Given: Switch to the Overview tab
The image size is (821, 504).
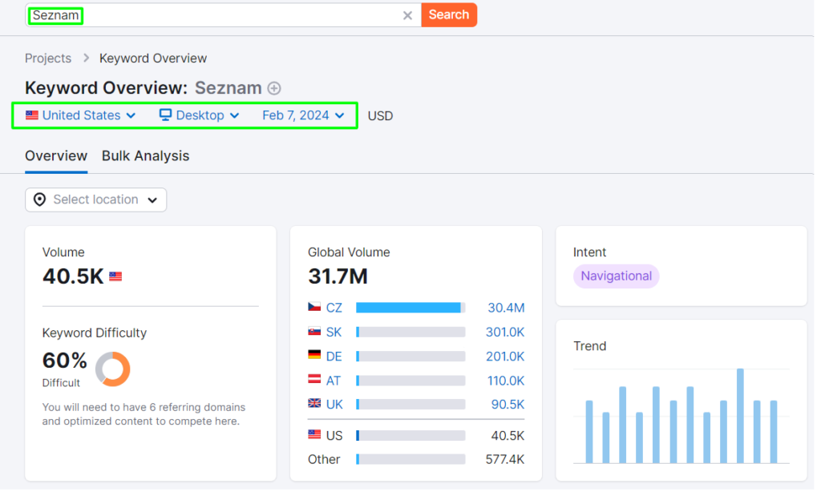Looking at the screenshot, I should coord(56,156).
